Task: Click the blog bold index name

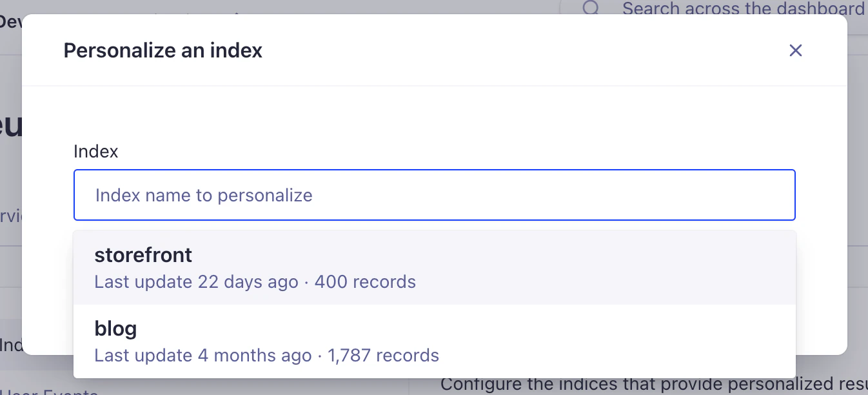Action: 115,329
